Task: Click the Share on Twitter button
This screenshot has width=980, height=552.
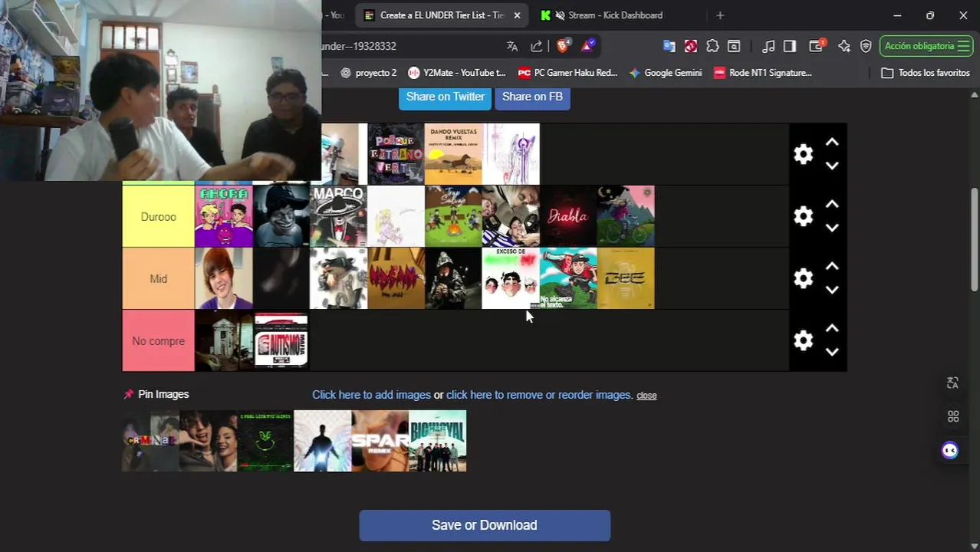Action: pyautogui.click(x=445, y=97)
